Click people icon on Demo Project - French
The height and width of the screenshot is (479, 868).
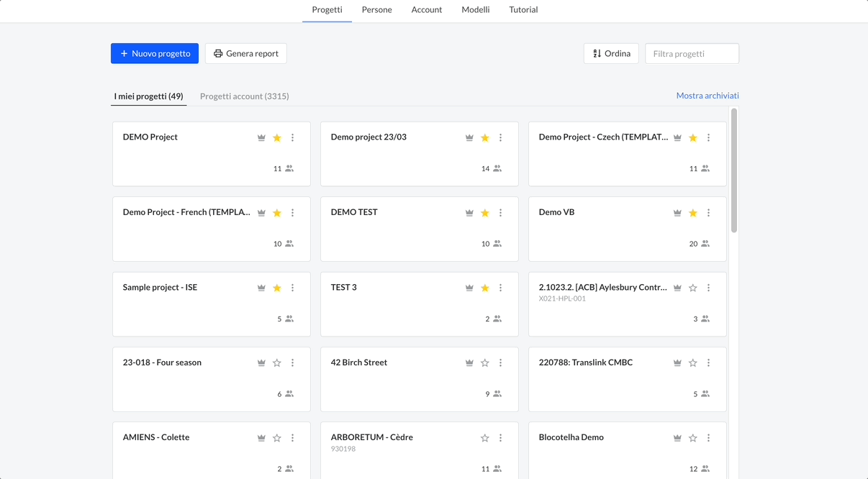pyautogui.click(x=289, y=244)
